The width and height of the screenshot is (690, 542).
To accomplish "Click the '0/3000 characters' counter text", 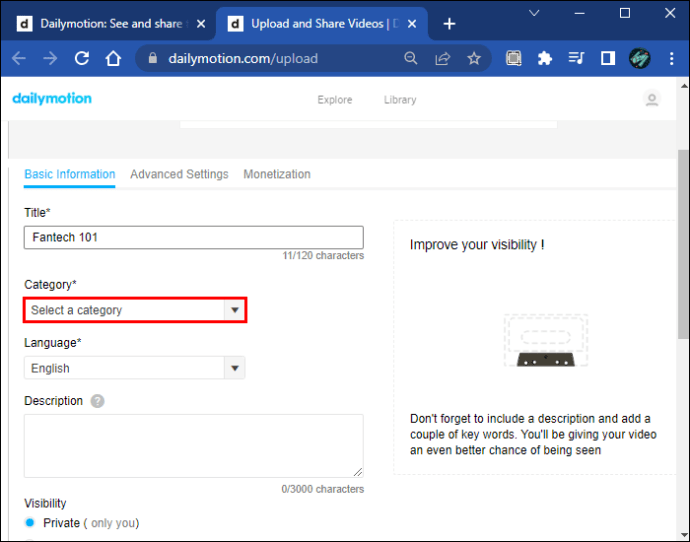I will click(x=323, y=489).
